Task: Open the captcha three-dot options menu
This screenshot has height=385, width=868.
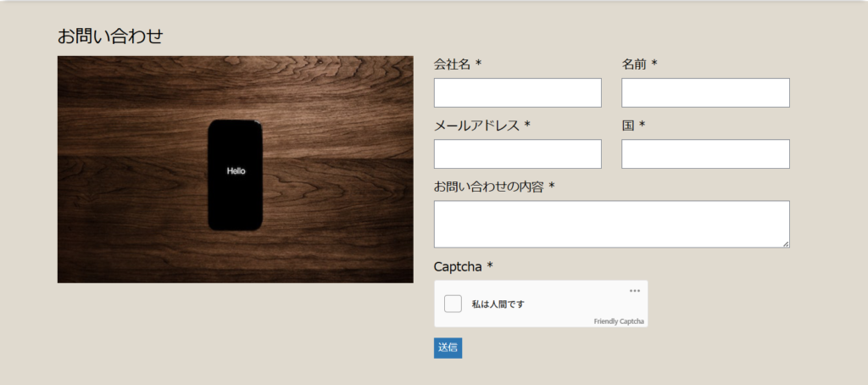Action: pyautogui.click(x=635, y=291)
